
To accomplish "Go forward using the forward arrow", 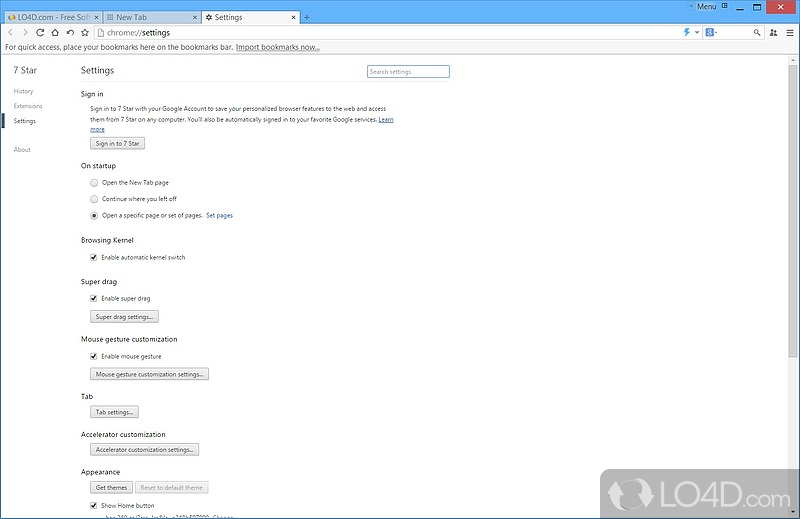I will [x=25, y=32].
